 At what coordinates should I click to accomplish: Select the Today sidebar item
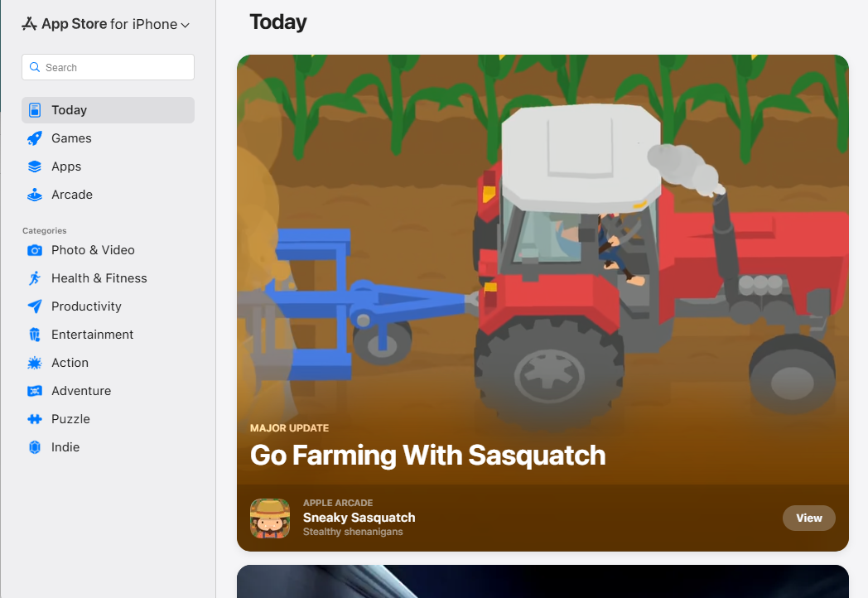click(108, 110)
